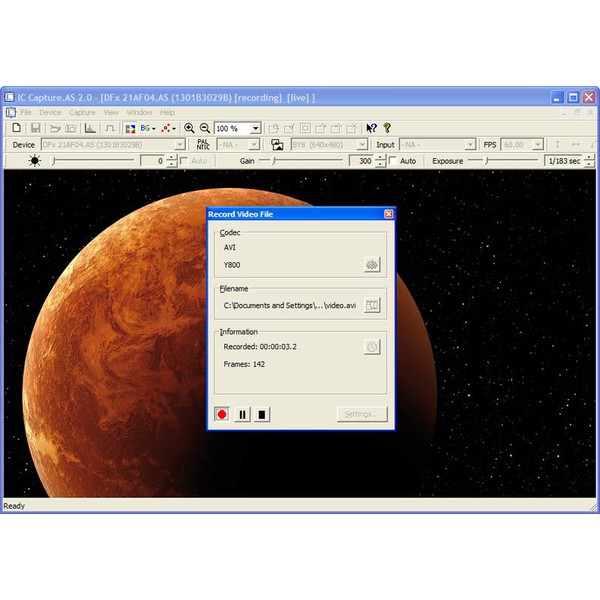
Task: Open the Capture menu
Action: point(81,112)
